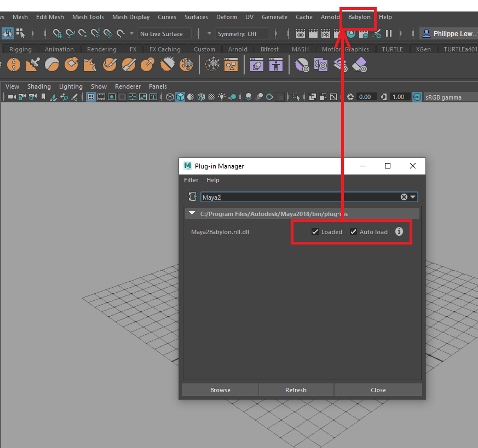Viewport: 478px width, 448px height.
Task: Toggle X-ray mode in the panel toolbar
Action: pyautogui.click(x=313, y=97)
